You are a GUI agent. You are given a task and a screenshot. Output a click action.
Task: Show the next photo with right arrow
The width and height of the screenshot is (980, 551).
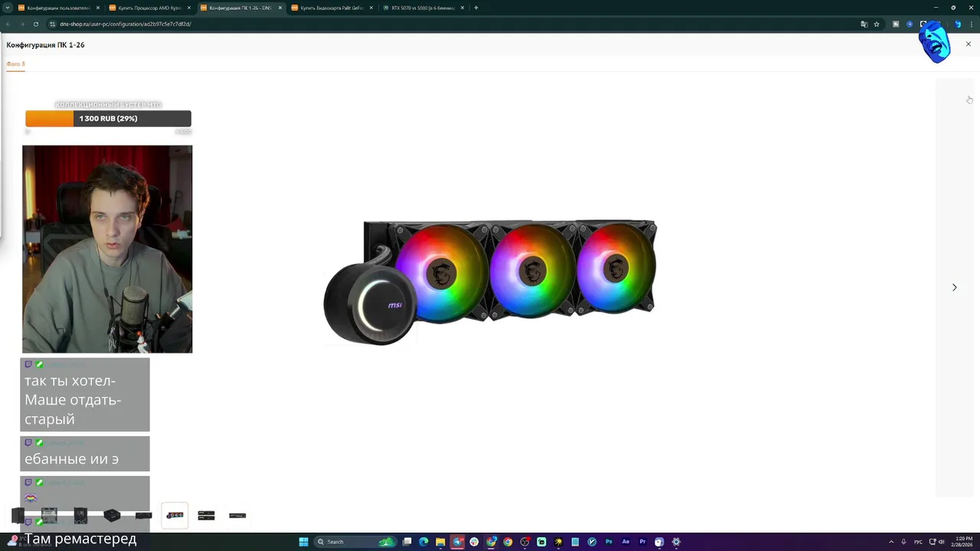point(954,287)
